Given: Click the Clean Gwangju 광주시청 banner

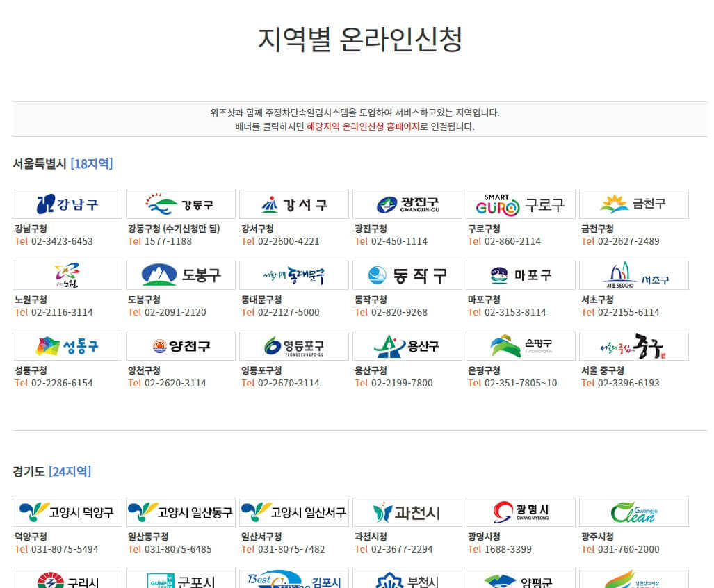Looking at the screenshot, I should 633,512.
